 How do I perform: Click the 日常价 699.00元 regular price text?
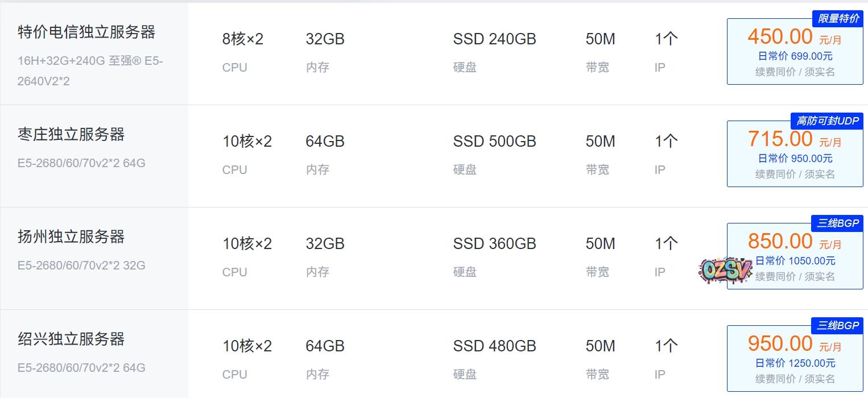795,56
